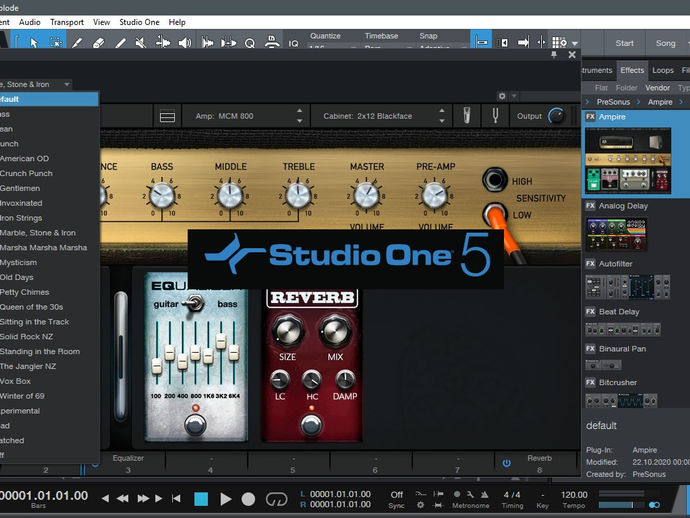Pin the Ampire plugin window

554,55
